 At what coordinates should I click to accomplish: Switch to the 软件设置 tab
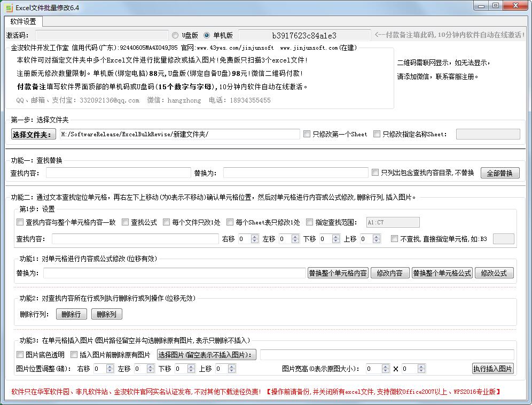click(x=25, y=22)
